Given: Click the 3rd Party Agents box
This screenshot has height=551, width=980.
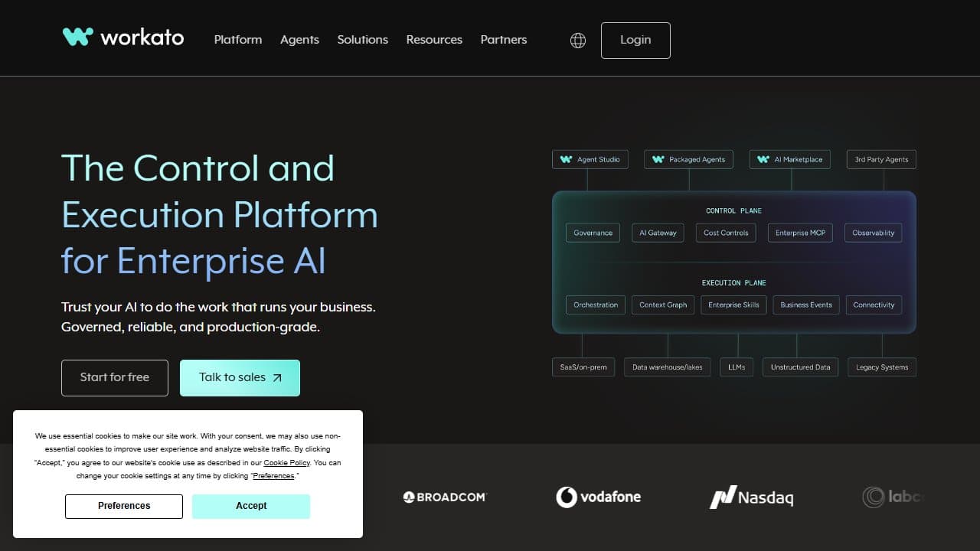Looking at the screenshot, I should coord(881,159).
